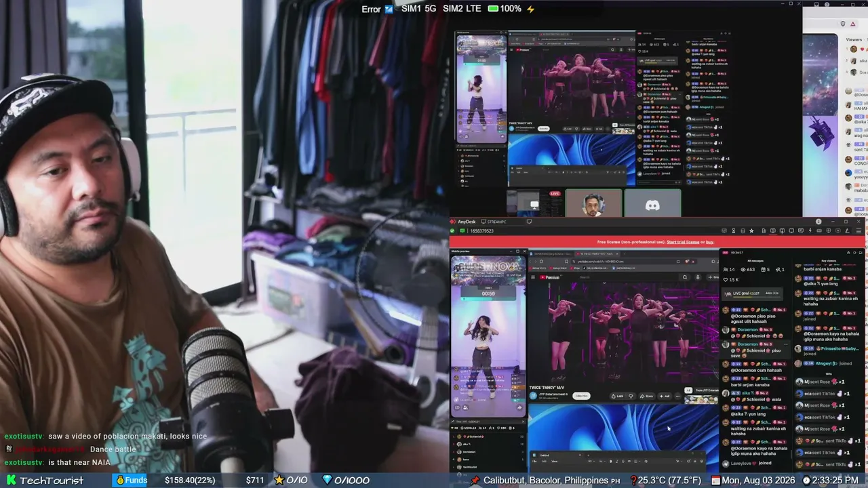Select the All chip beside video in AnyDesk
The width and height of the screenshot is (868, 488).
pos(688,390)
